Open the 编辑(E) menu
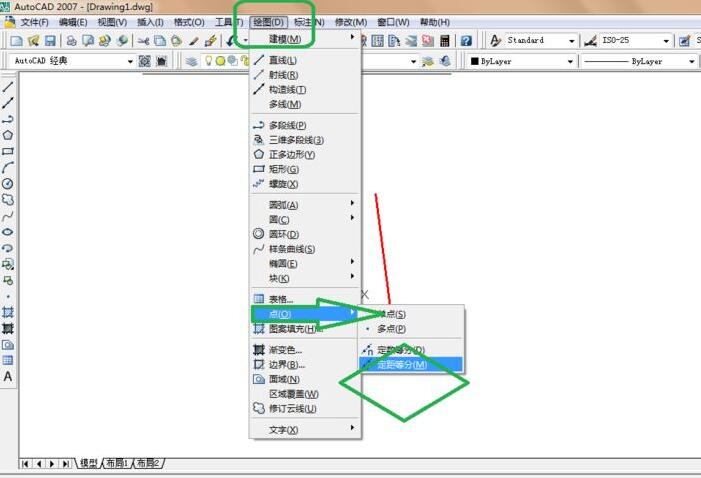 [x=73, y=22]
